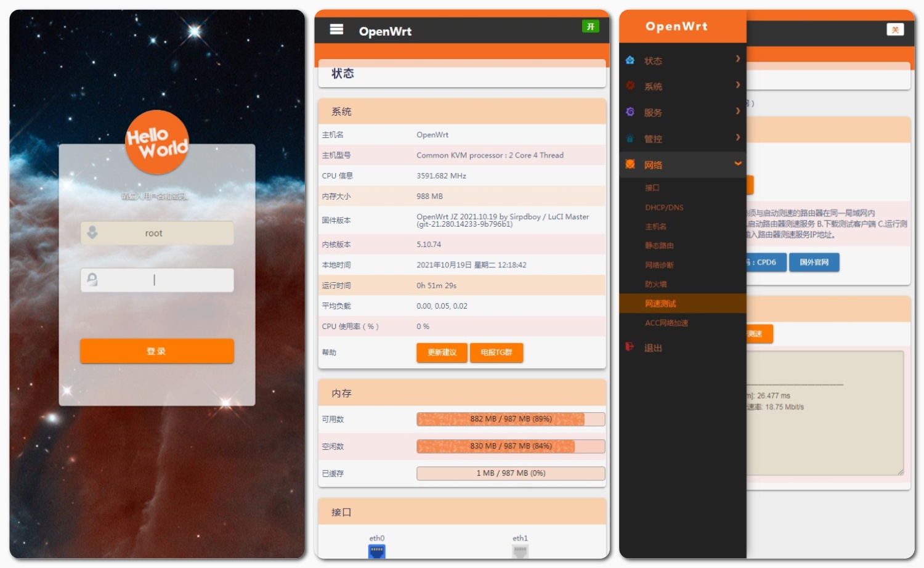The width and height of the screenshot is (924, 568).
Task: Expand the 状态 menu chevron
Action: tap(737, 59)
